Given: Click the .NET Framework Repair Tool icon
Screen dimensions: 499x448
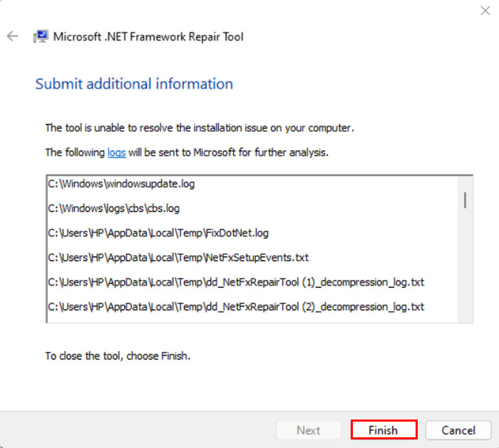Looking at the screenshot, I should pos(41,36).
